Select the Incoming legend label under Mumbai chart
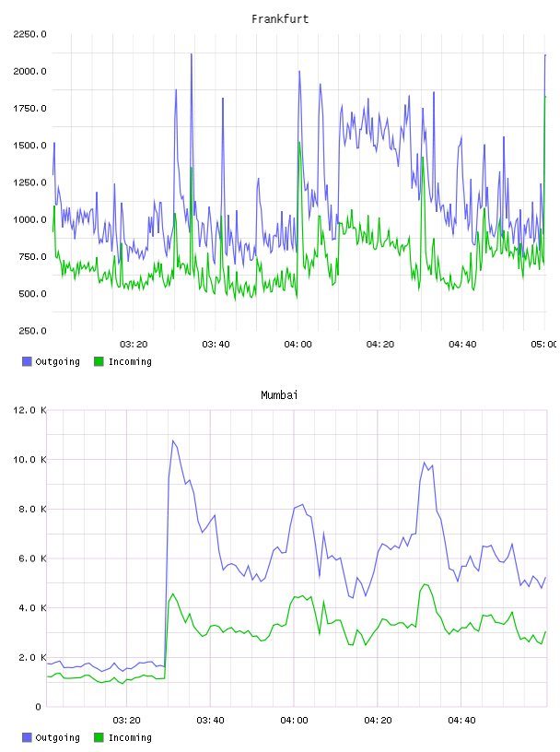 coord(130,737)
